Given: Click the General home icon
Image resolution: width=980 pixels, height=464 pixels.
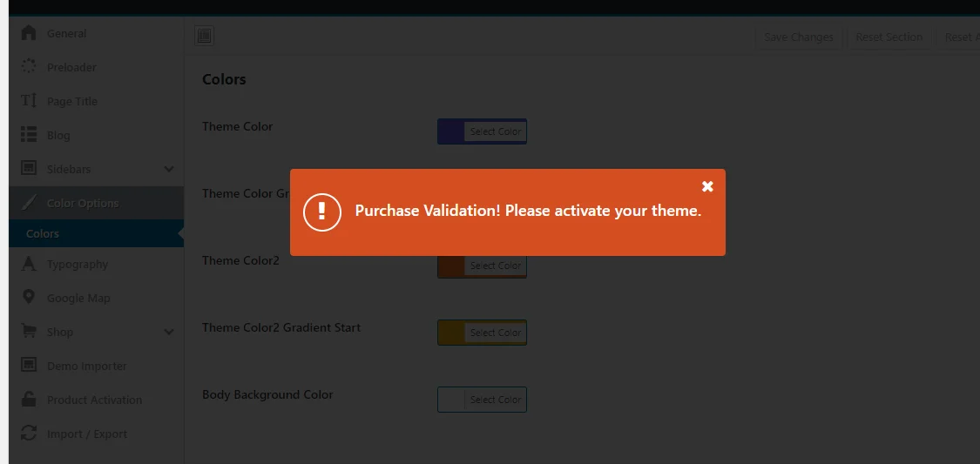Looking at the screenshot, I should pyautogui.click(x=29, y=33).
